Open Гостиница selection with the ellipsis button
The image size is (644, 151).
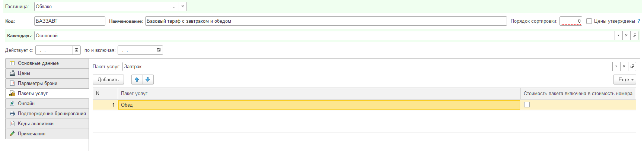coord(175,6)
